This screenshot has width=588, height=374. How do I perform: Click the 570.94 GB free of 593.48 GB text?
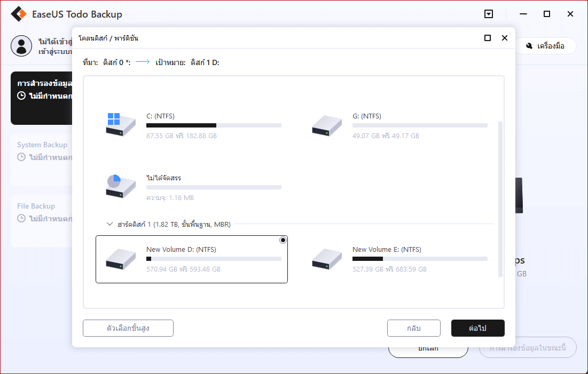183,269
